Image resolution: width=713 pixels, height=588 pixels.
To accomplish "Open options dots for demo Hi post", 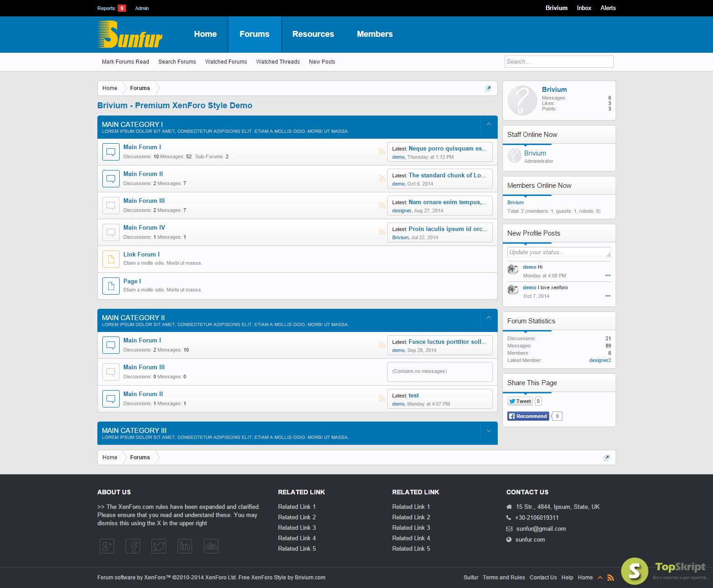I will click(608, 276).
